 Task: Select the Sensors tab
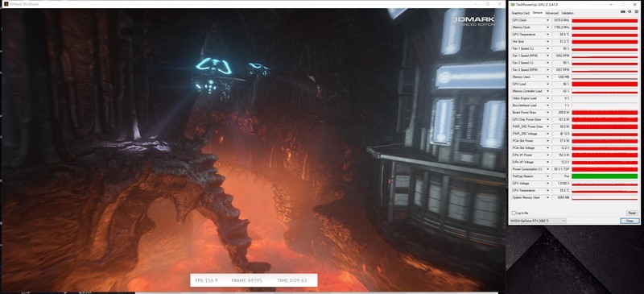pyautogui.click(x=537, y=13)
